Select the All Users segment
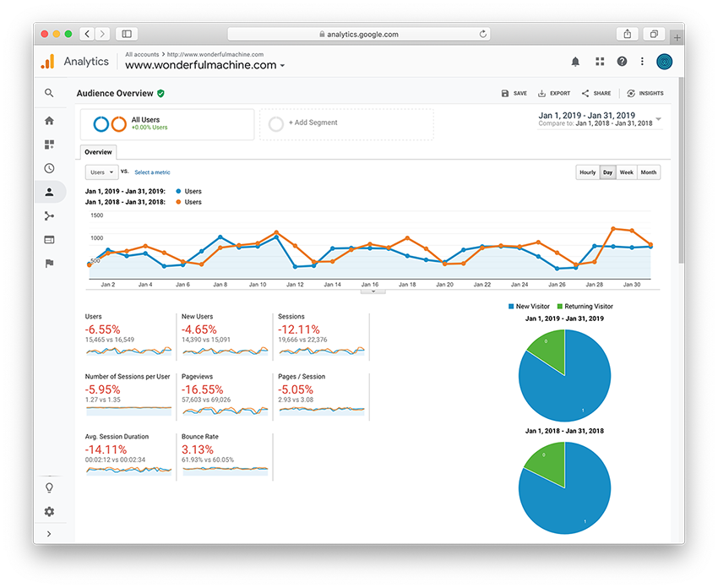This screenshot has height=588, width=718. [167, 124]
